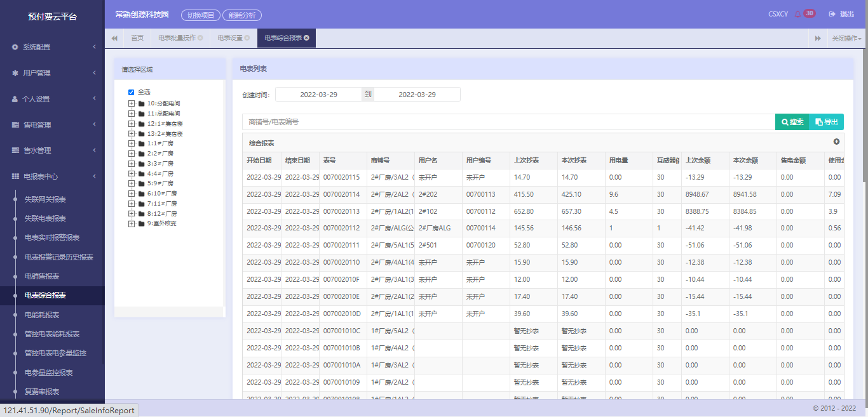
Task: Click folder icon of 10:分配电间
Action: coord(141,103)
